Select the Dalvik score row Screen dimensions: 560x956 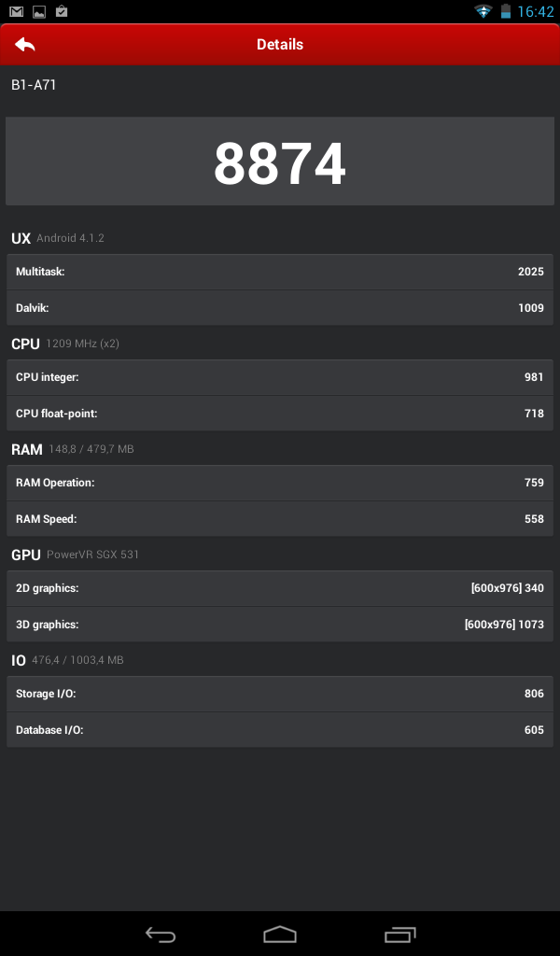tap(280, 308)
